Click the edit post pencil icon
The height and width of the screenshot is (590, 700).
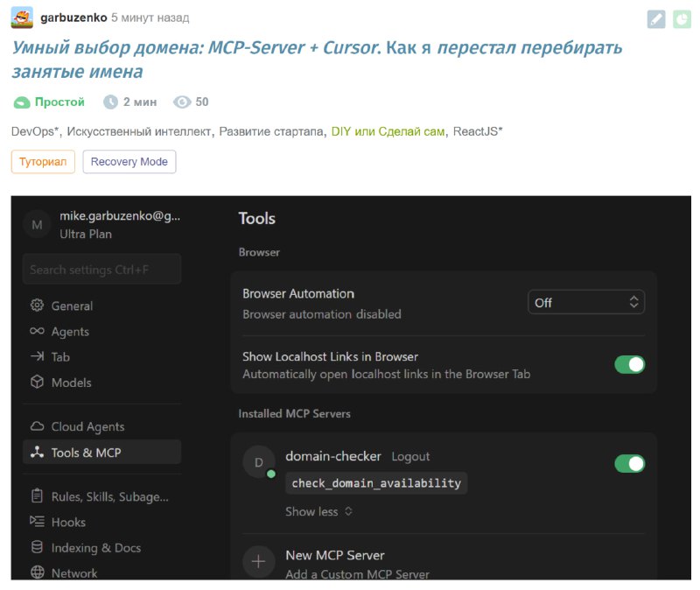[656, 19]
